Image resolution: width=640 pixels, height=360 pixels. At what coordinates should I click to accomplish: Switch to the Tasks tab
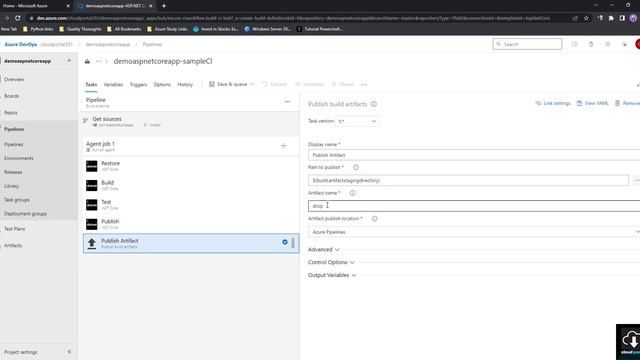(x=91, y=84)
